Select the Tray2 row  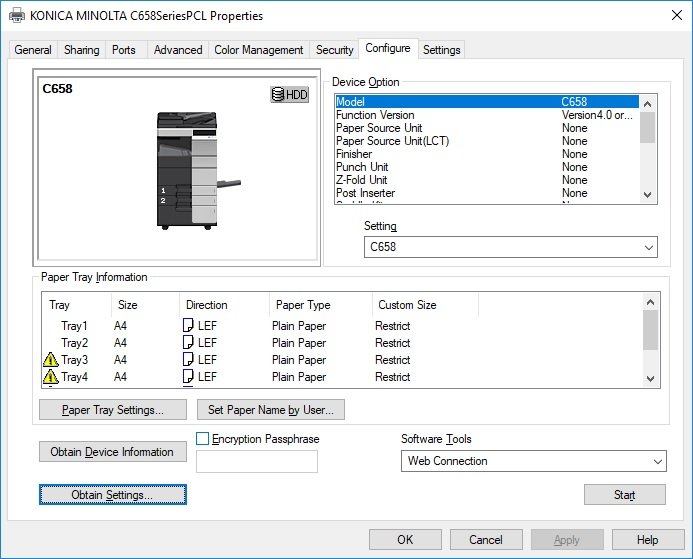[343, 343]
